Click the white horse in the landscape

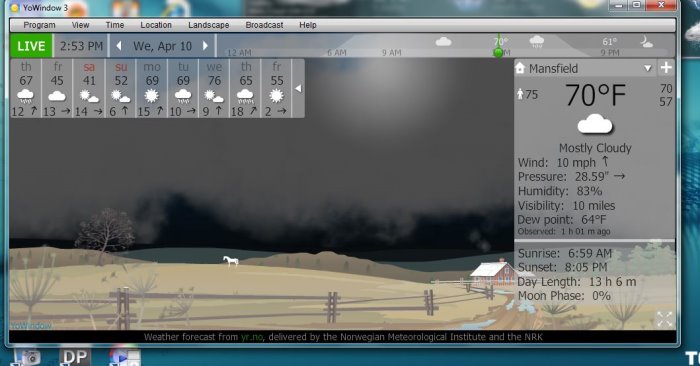(x=230, y=261)
